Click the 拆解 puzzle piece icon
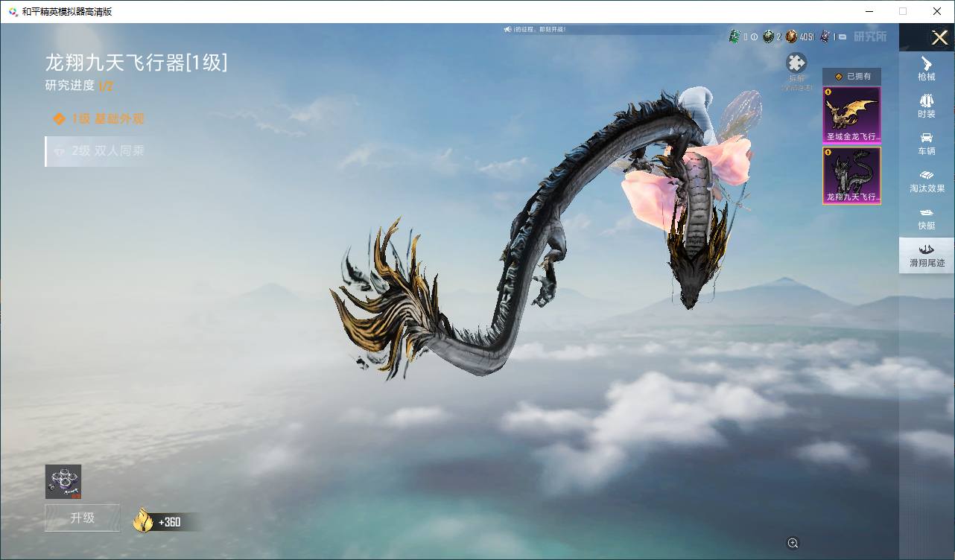This screenshot has width=955, height=560. click(796, 63)
